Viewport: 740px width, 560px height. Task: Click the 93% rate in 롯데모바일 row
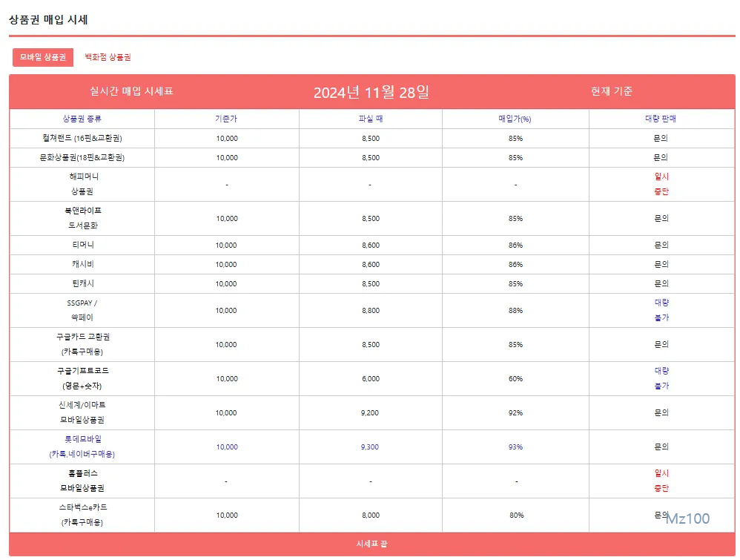click(x=515, y=447)
